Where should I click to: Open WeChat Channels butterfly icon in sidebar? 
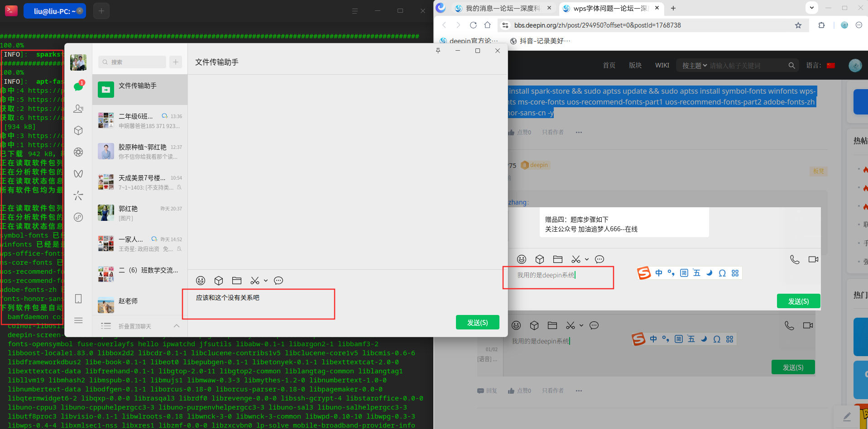pos(78,174)
